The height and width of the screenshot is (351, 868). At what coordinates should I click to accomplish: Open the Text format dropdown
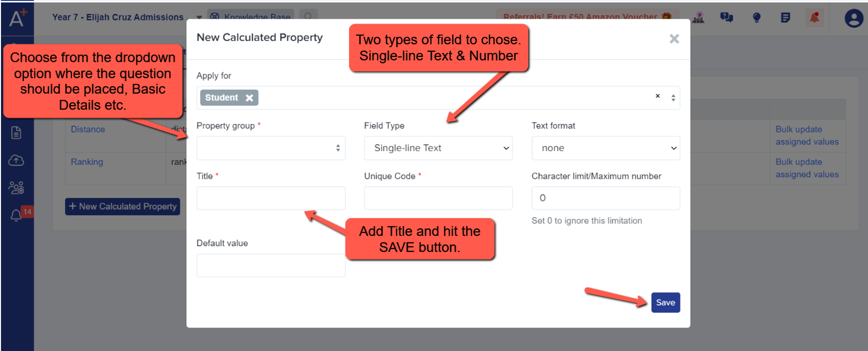pos(605,148)
